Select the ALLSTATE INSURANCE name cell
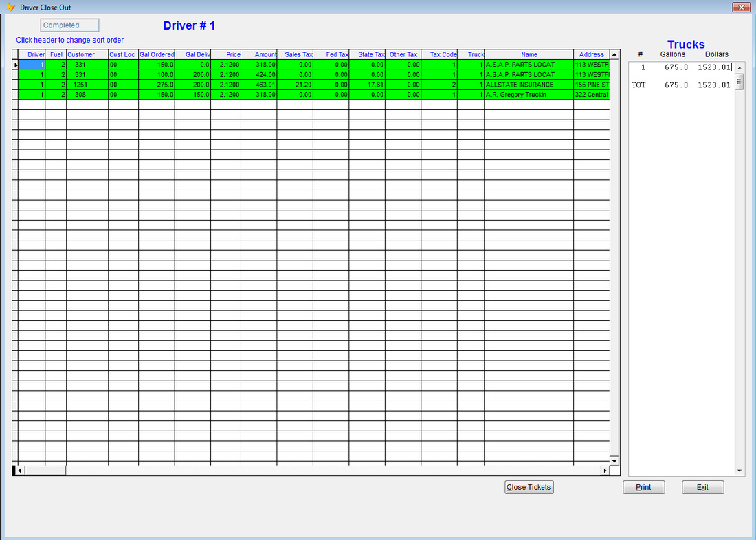The width and height of the screenshot is (756, 540). tap(529, 85)
